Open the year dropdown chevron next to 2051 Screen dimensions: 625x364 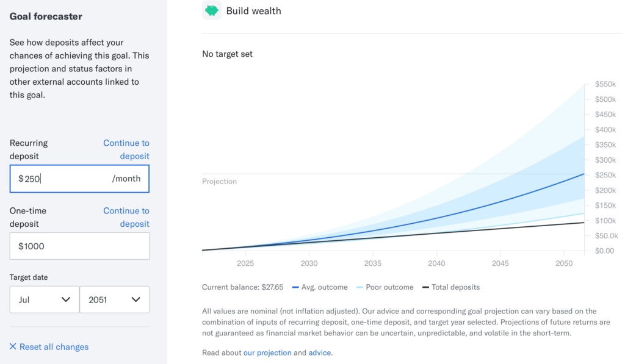click(x=136, y=299)
